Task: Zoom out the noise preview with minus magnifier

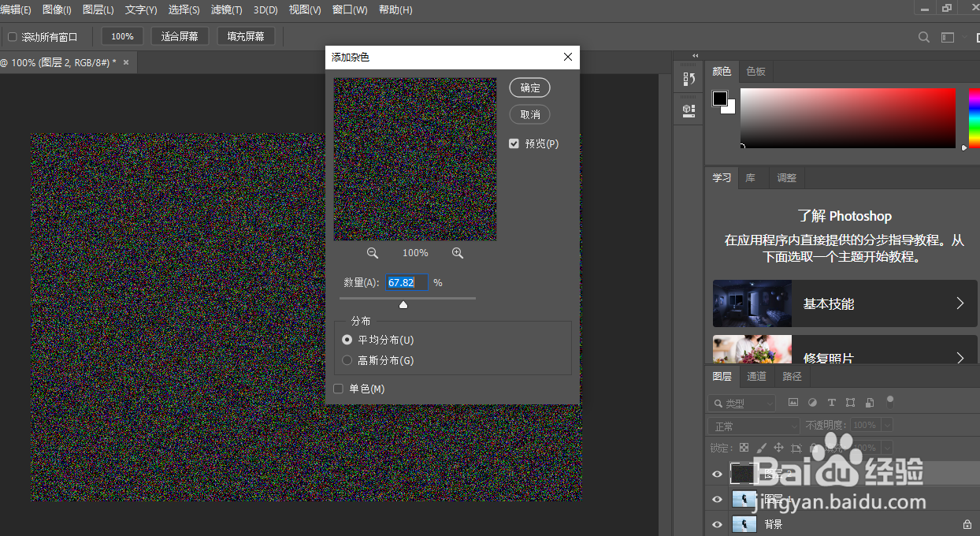Action: pos(373,253)
